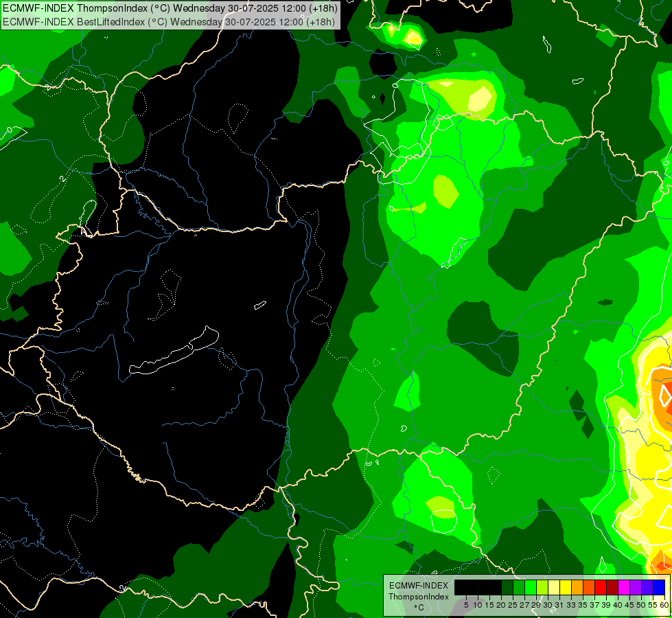The width and height of the screenshot is (672, 618).
Task: Select the dark red 39–40 legend swatch
Action: [x=612, y=587]
